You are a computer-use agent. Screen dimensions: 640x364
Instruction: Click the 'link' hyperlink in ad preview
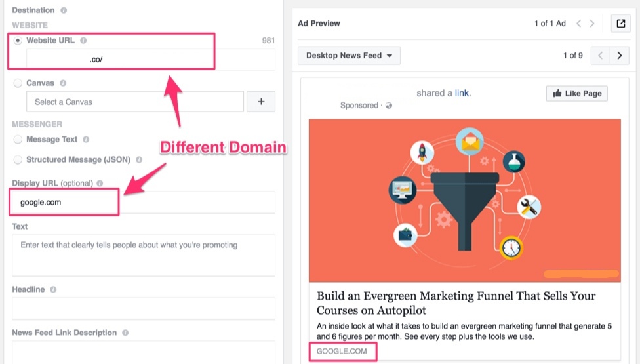click(462, 93)
